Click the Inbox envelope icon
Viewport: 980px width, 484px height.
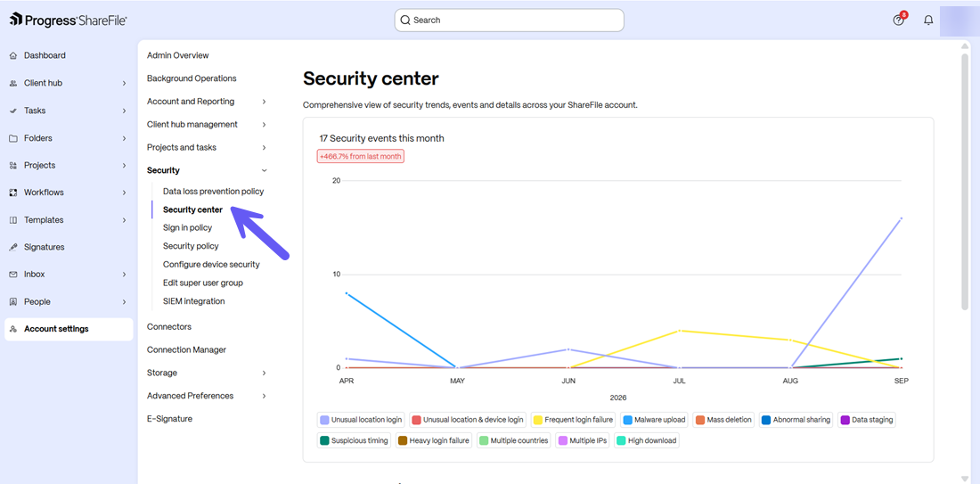point(13,275)
